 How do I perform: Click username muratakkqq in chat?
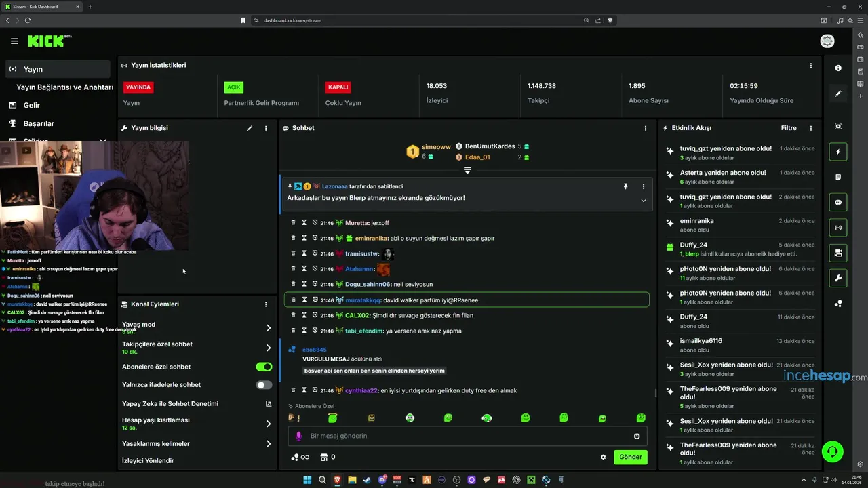point(363,300)
